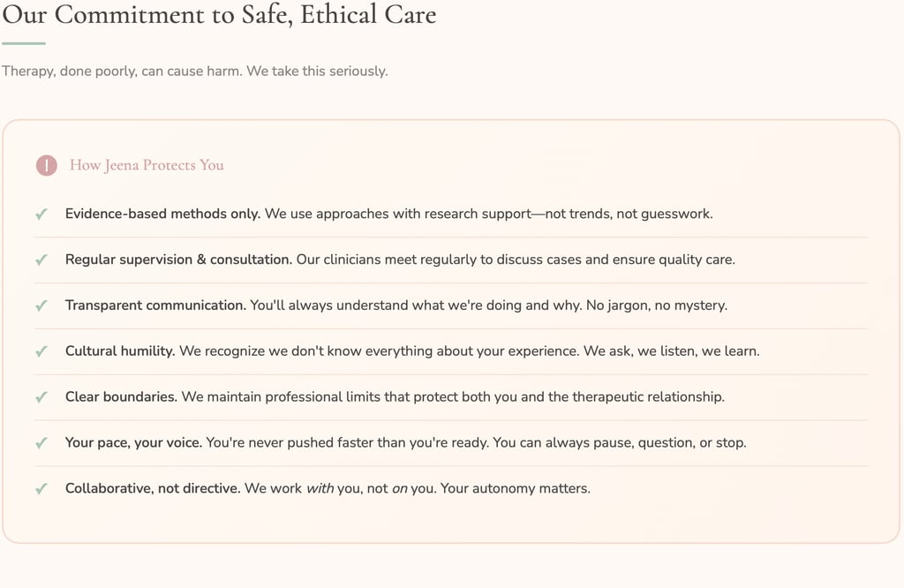
Task: Select the 'Transparent communication.' bold label
Action: click(155, 305)
